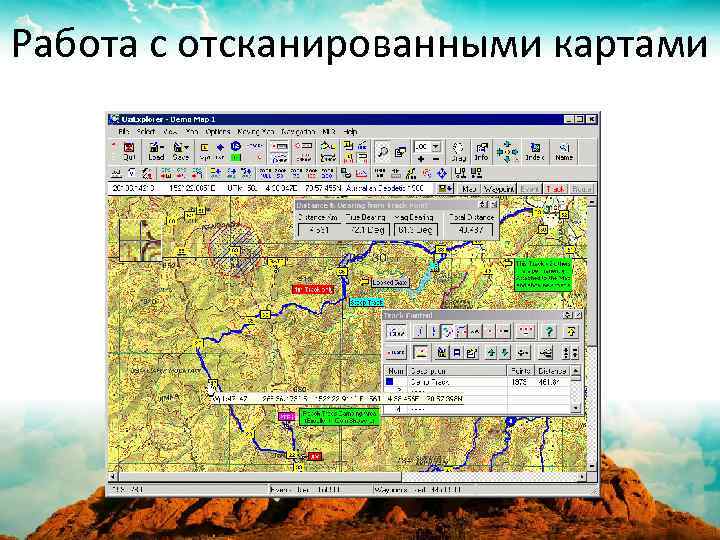Screen dimensions: 720x540
Task: Click the cyan track label on the map
Action: (366, 303)
